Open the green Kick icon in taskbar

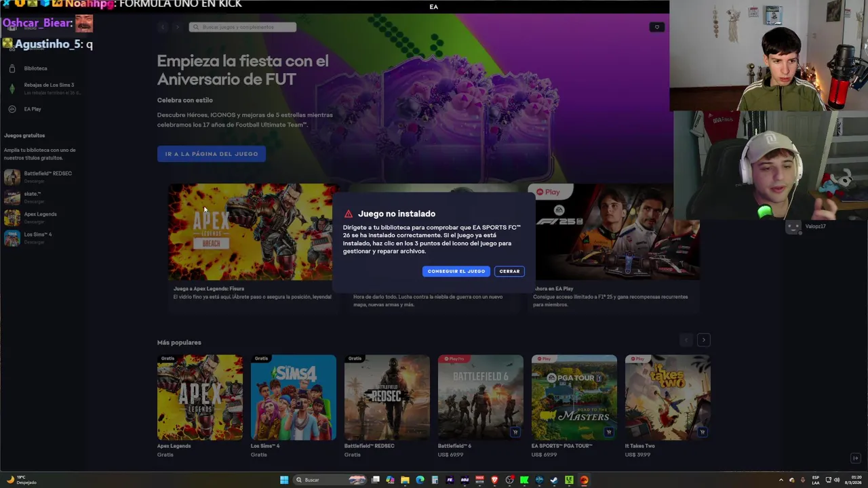pyautogui.click(x=524, y=480)
